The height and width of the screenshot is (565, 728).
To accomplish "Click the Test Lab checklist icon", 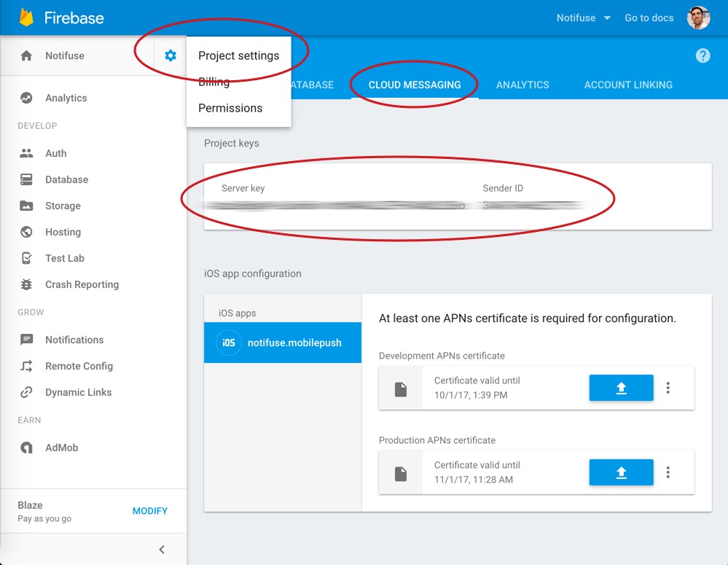I will coord(26,258).
